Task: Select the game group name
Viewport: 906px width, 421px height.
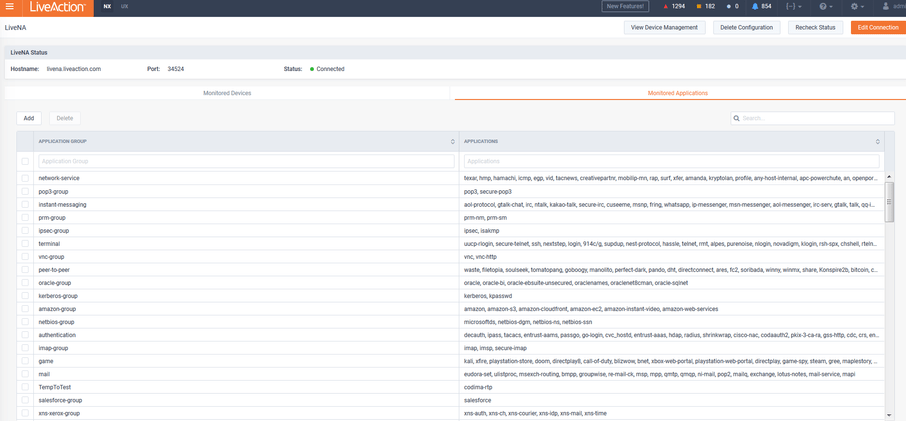Action: point(46,361)
